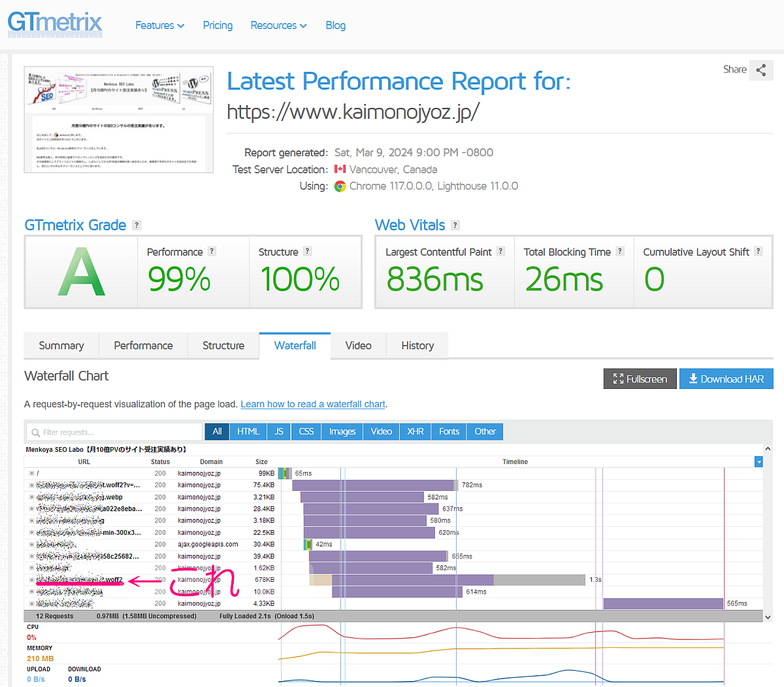
Task: Switch to the Video tab
Action: point(358,346)
